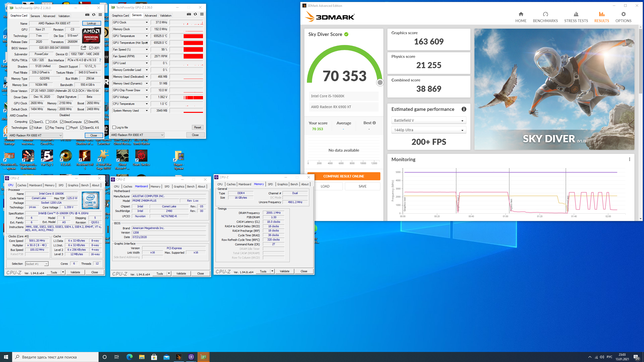Open Socket #1 selection dropdown in CPU-Z
The height and width of the screenshot is (362, 644).
37,264
